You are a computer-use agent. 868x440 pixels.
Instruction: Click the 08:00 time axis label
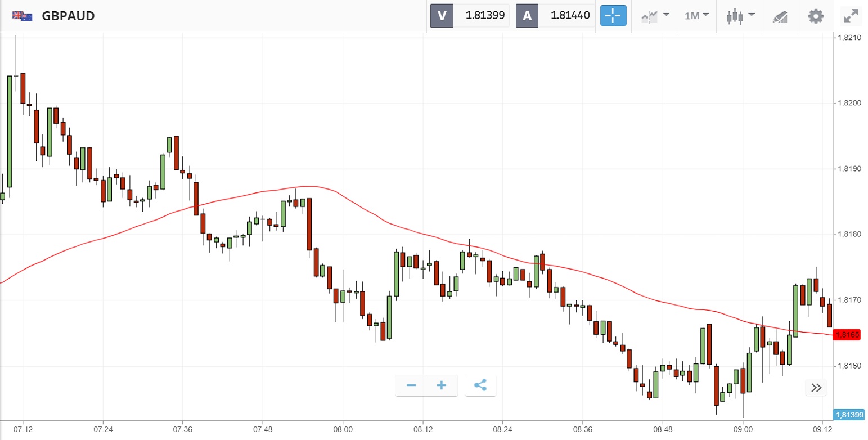click(343, 429)
